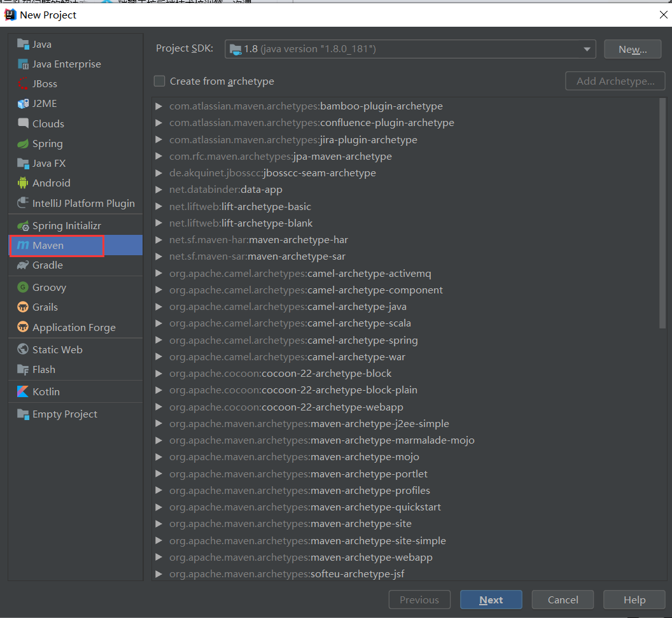Click the Java Enterprise icon
The height and width of the screenshot is (618, 672).
point(23,64)
